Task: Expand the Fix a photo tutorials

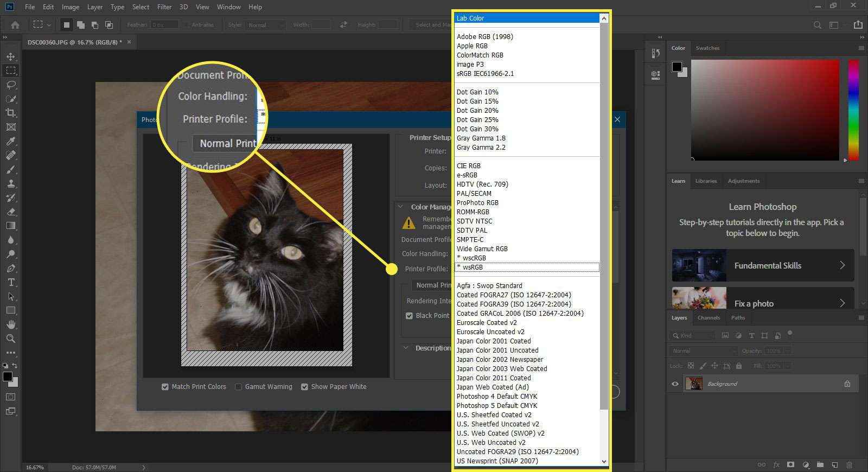Action: [x=842, y=303]
